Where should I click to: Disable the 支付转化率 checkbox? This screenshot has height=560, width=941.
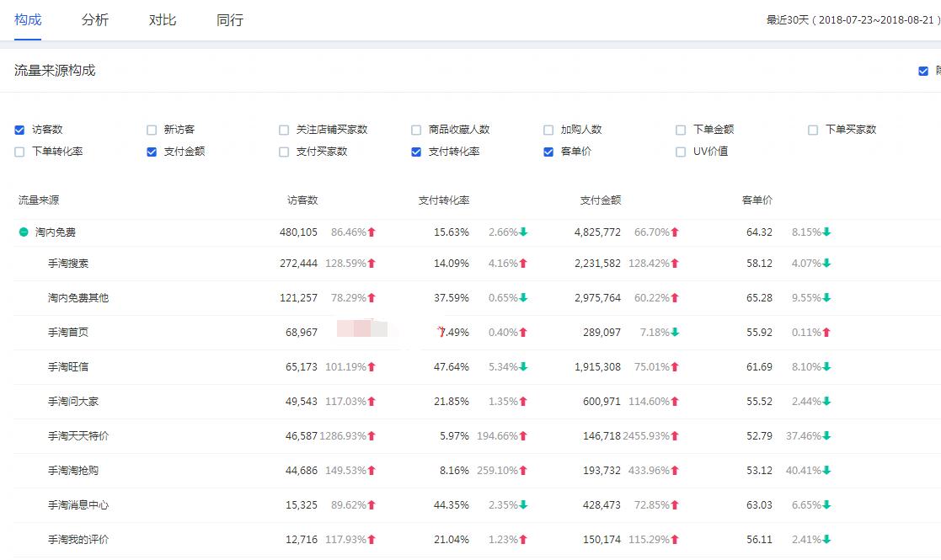[x=416, y=152]
